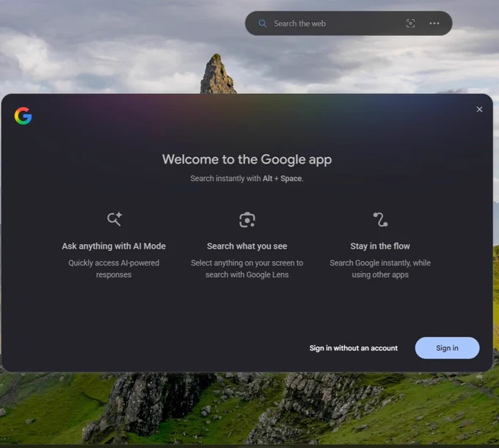Click 'Select anything on your screen' description
Screen dimensions: 499x448
point(247,268)
